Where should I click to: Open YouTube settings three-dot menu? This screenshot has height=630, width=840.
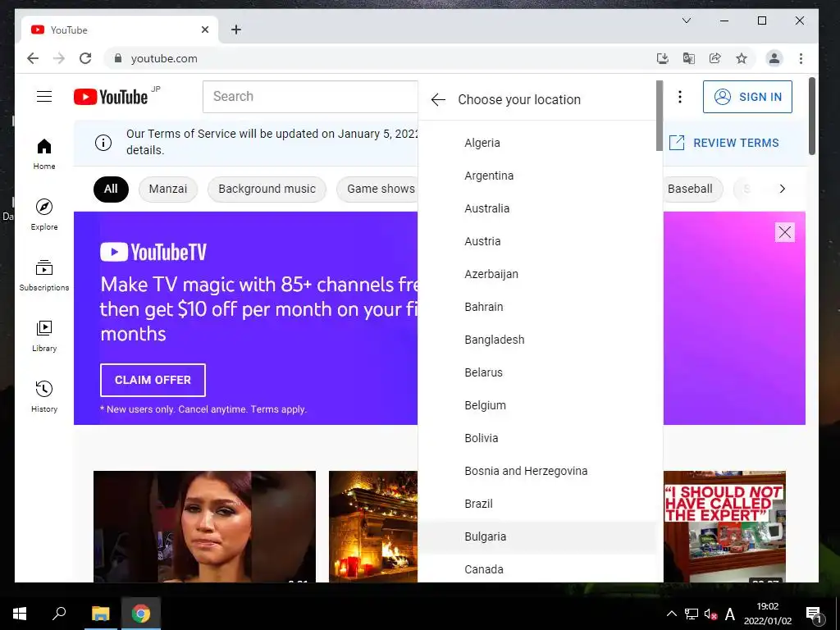680,97
